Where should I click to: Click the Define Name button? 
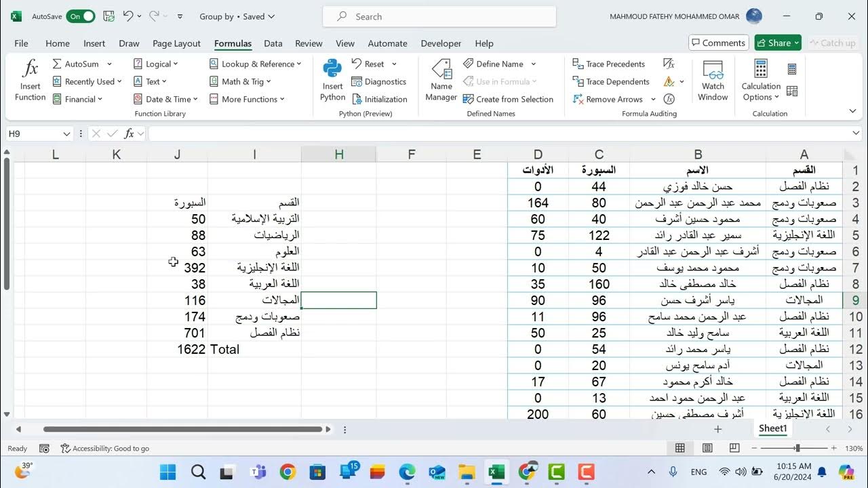pyautogui.click(x=493, y=64)
